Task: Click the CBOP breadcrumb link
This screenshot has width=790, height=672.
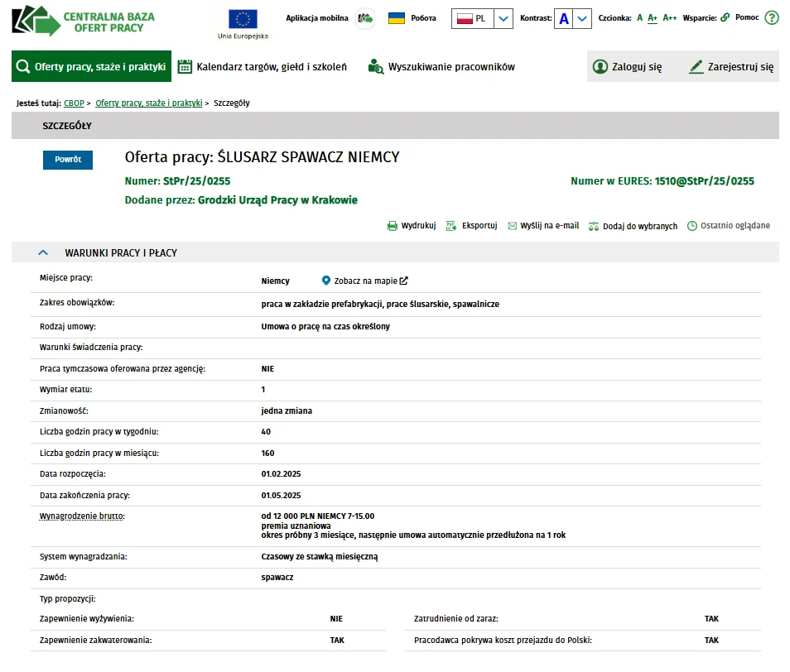Action: pyautogui.click(x=74, y=103)
